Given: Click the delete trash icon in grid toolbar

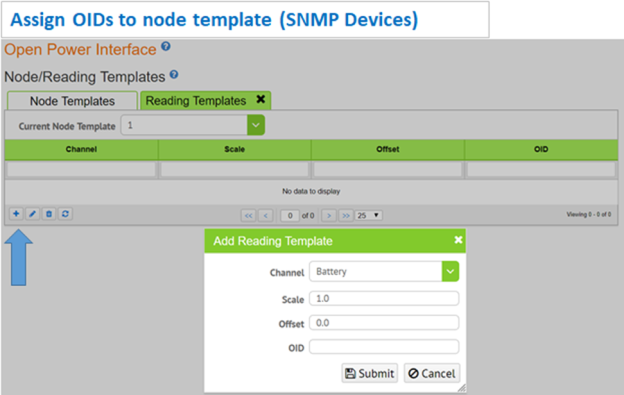Looking at the screenshot, I should (49, 214).
